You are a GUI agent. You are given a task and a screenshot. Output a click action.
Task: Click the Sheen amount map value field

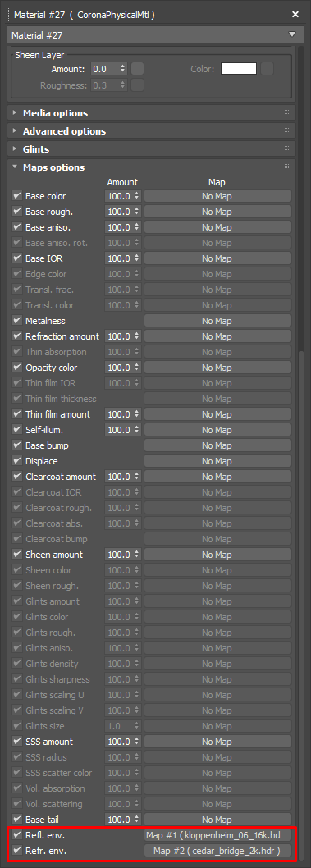coord(119,555)
